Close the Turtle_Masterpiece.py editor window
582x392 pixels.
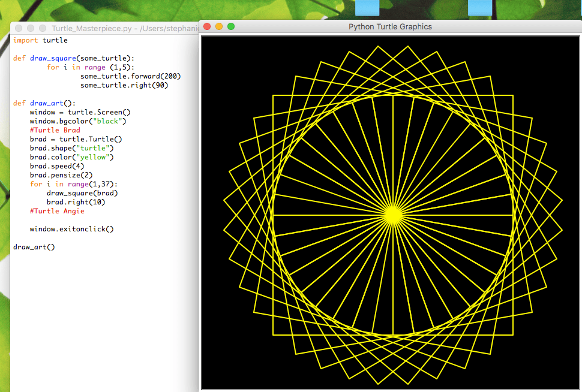[19, 28]
